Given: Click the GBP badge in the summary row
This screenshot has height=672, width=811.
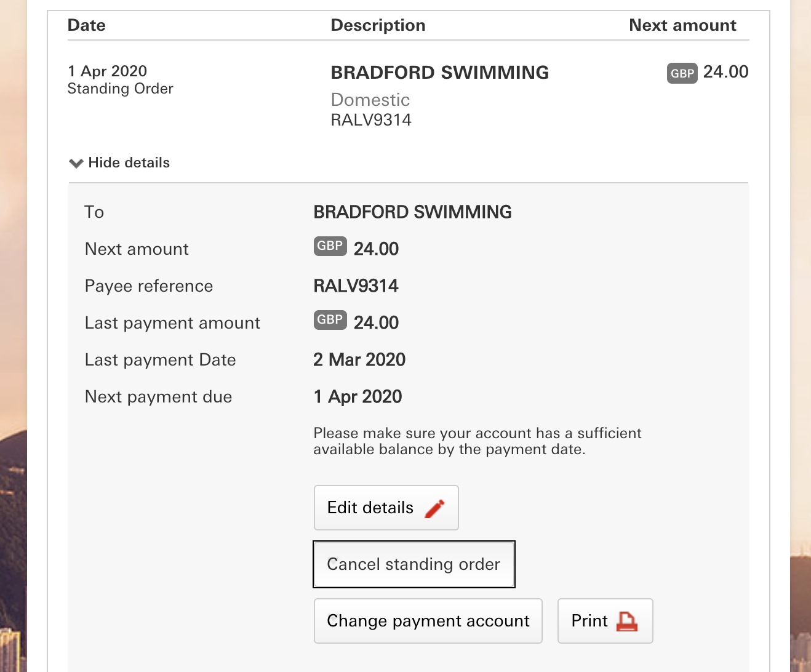Looking at the screenshot, I should click(682, 73).
